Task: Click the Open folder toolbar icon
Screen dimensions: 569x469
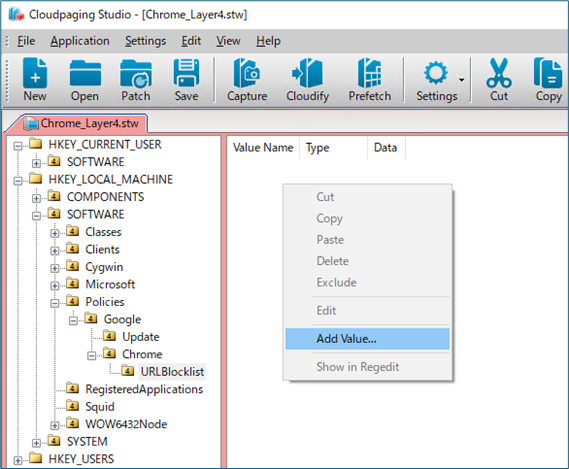Action: pyautogui.click(x=85, y=80)
